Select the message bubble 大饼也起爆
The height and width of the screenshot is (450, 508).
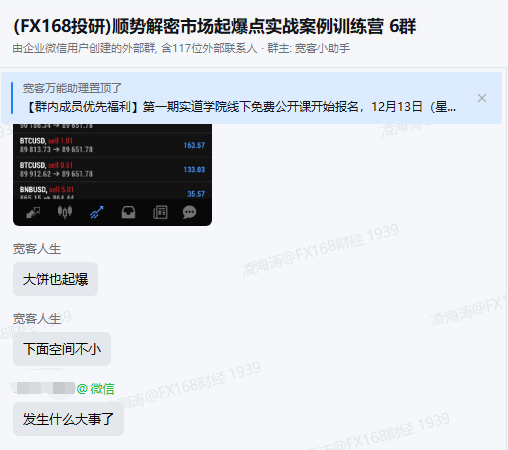tap(55, 279)
